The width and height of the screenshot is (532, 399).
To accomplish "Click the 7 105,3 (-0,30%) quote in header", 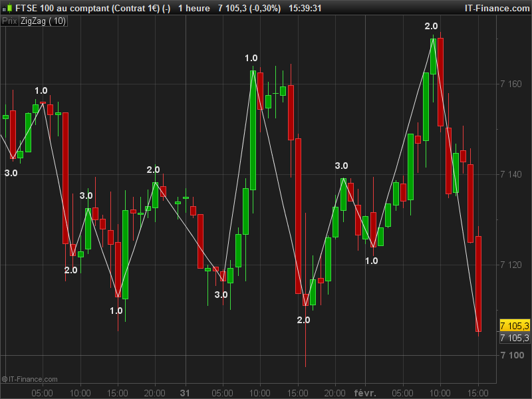I will point(249,8).
